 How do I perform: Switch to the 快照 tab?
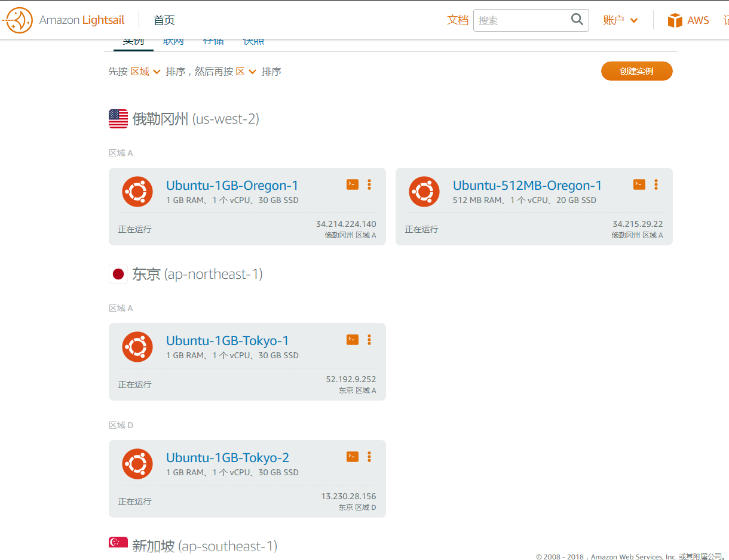[x=253, y=42]
